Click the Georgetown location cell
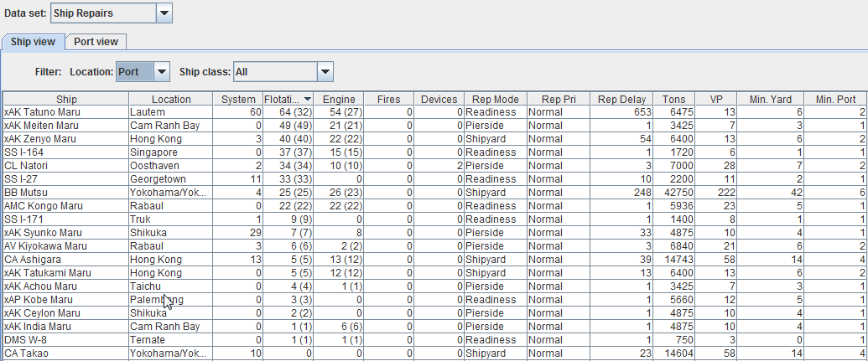Screen dimensions: 868x361 point(171,179)
